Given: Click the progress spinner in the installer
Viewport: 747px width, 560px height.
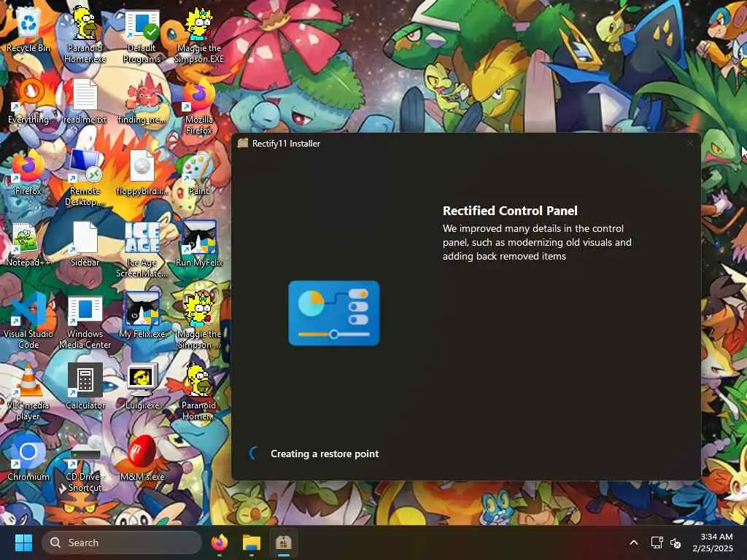Looking at the screenshot, I should click(253, 454).
